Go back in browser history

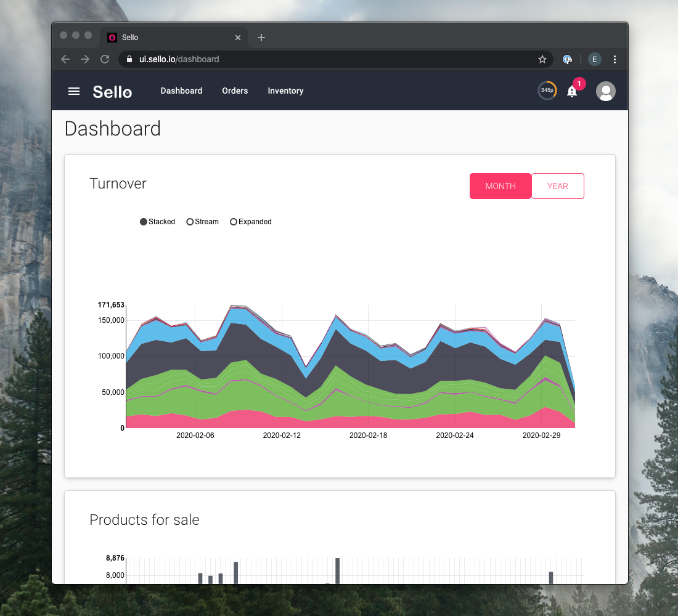65,59
